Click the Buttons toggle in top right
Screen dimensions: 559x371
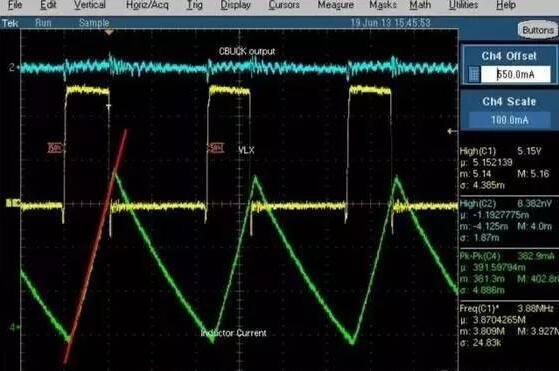(538, 30)
